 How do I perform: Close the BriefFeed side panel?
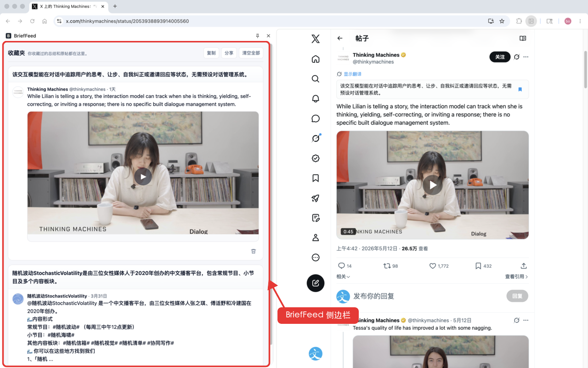[x=268, y=35]
